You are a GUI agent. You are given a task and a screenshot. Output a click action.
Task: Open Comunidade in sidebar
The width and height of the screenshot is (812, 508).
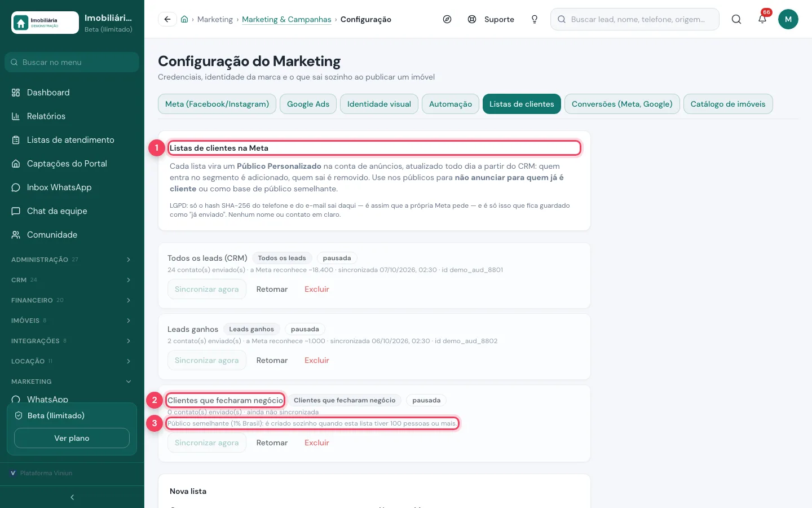[x=72, y=235]
